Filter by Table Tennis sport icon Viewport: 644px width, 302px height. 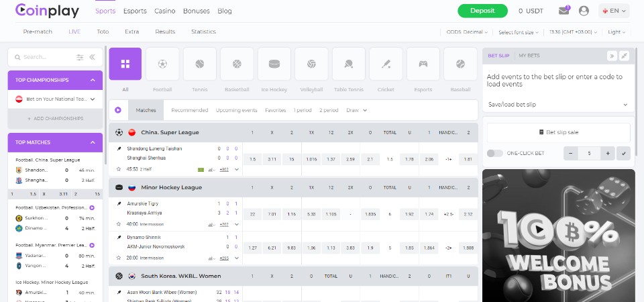349,64
